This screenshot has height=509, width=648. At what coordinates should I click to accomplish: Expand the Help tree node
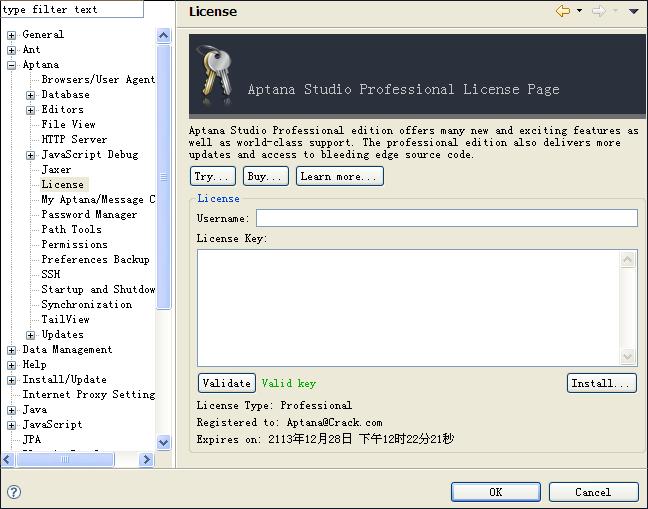coord(12,365)
